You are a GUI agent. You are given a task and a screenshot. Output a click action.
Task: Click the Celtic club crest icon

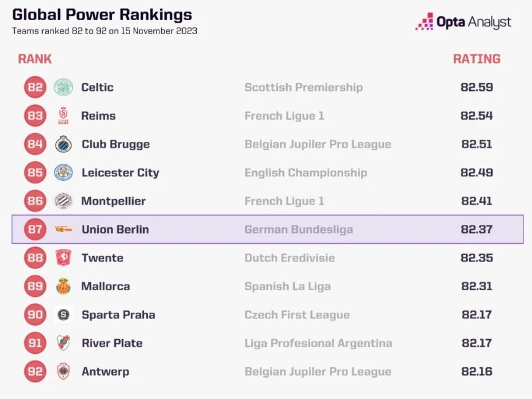coord(64,87)
